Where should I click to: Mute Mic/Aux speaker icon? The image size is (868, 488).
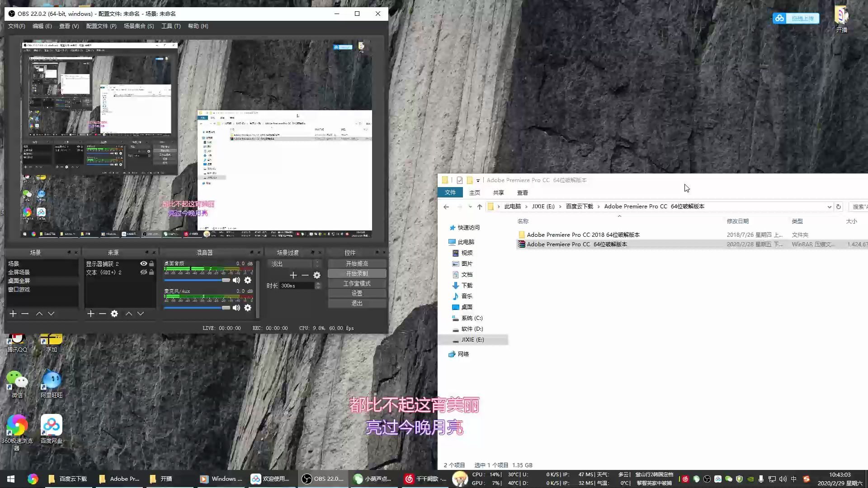coord(236,308)
